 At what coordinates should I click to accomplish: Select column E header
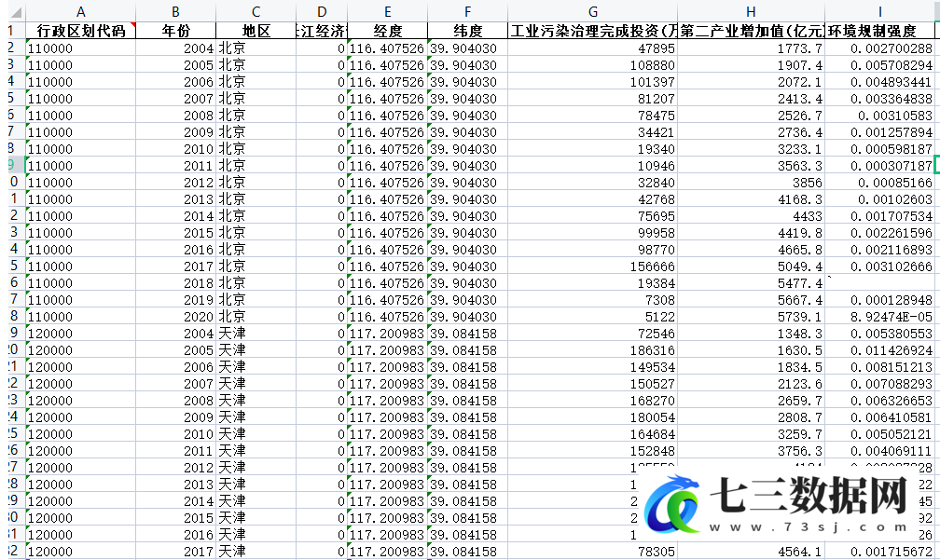(388, 12)
